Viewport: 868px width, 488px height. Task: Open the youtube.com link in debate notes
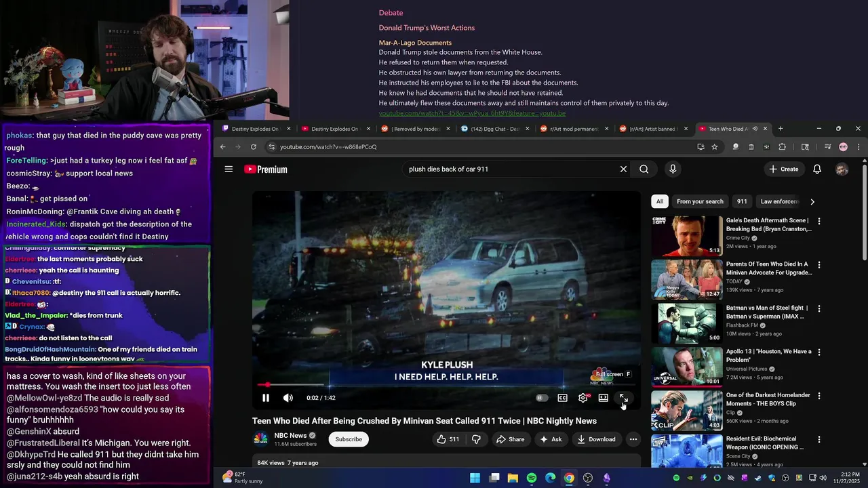pyautogui.click(x=472, y=113)
